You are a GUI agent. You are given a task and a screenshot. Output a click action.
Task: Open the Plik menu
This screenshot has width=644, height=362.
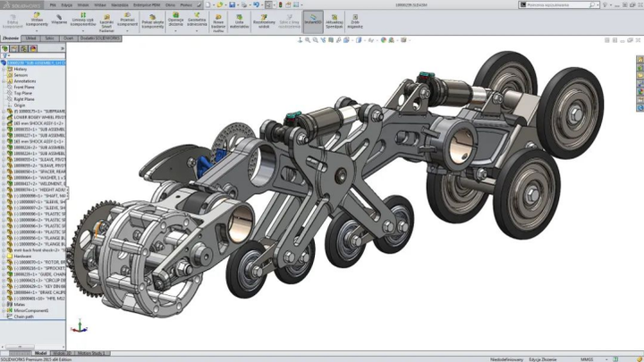53,5
